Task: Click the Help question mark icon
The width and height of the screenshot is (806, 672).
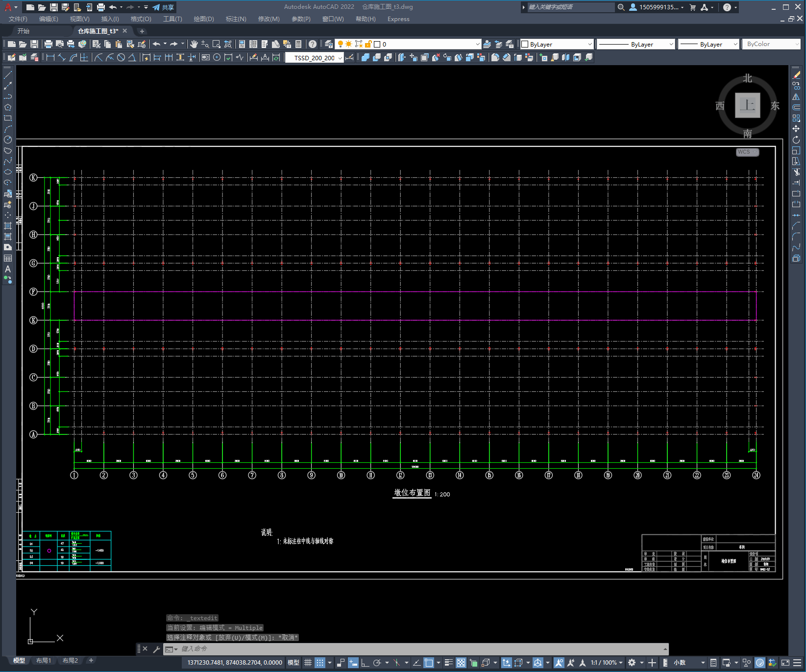Action: tap(313, 44)
